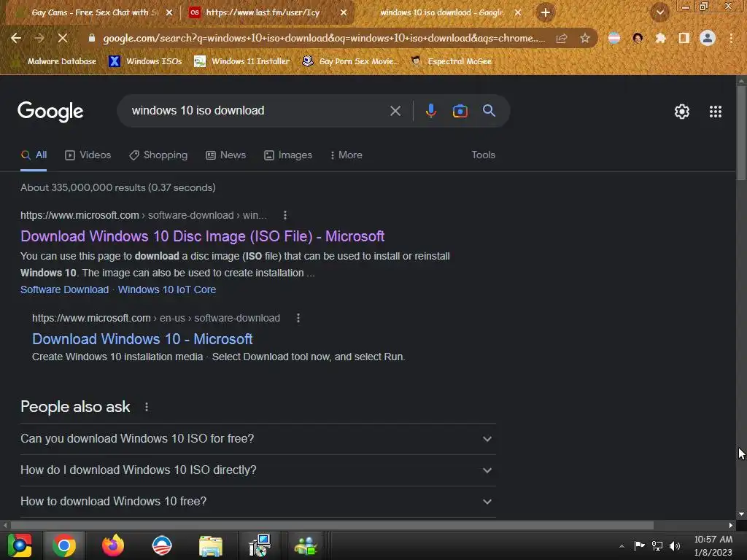Submit search with the magnifier icon
Image resolution: width=747 pixels, height=560 pixels.
pos(489,111)
